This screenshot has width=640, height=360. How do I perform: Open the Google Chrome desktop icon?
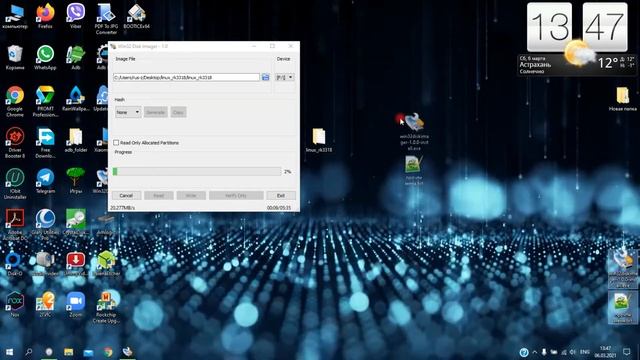[15, 101]
